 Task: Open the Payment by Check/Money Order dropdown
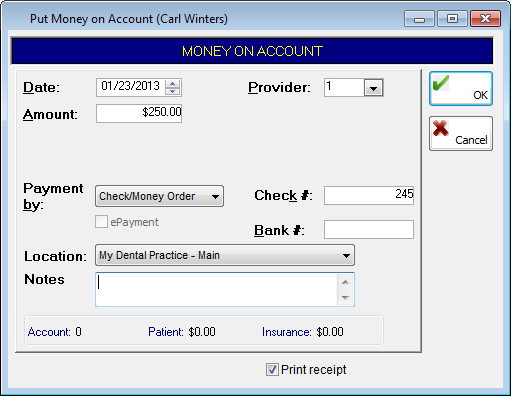(x=159, y=196)
